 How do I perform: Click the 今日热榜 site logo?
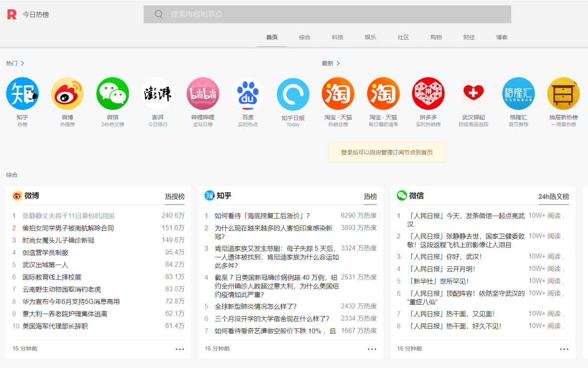(12, 14)
